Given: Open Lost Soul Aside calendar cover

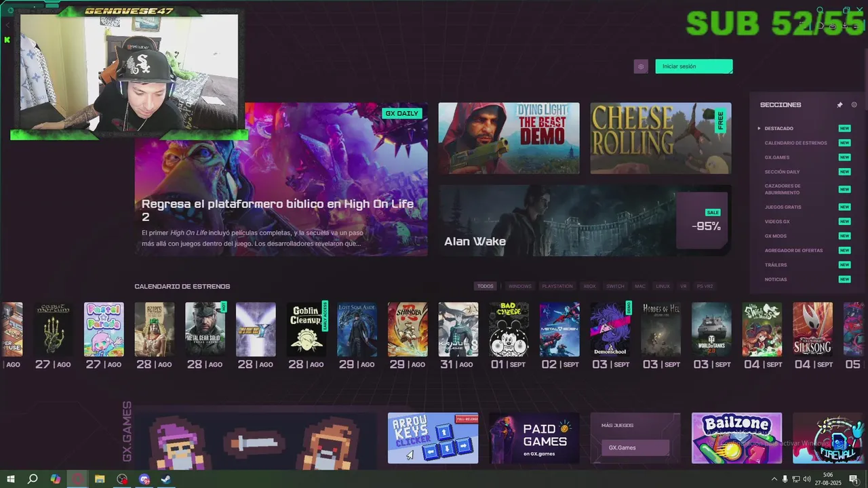Looking at the screenshot, I should (x=357, y=329).
